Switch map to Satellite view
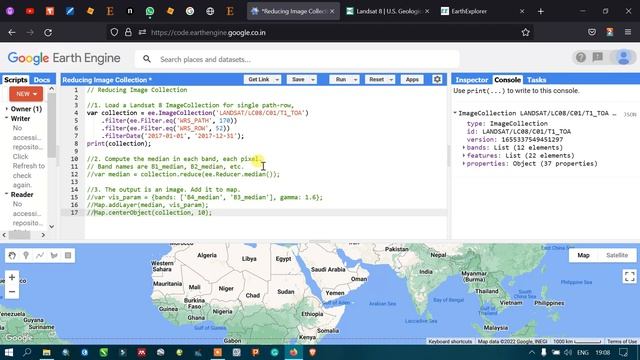This screenshot has height=360, width=640. (x=617, y=255)
